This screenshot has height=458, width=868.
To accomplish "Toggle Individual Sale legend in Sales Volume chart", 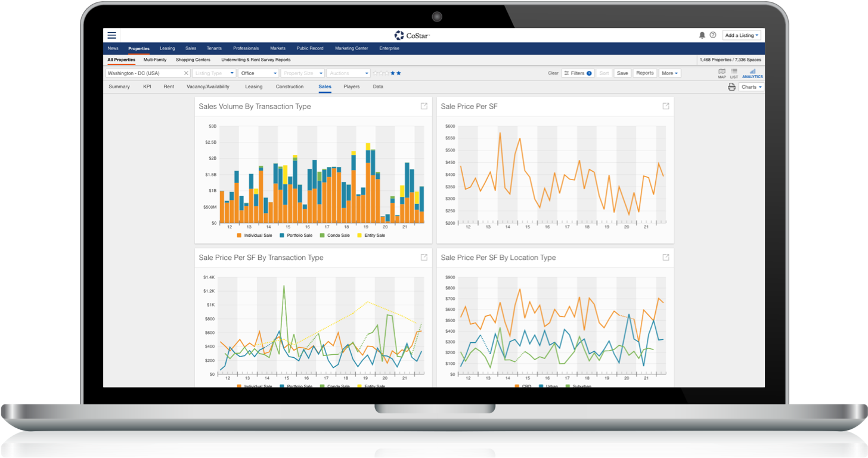I will coord(255,236).
